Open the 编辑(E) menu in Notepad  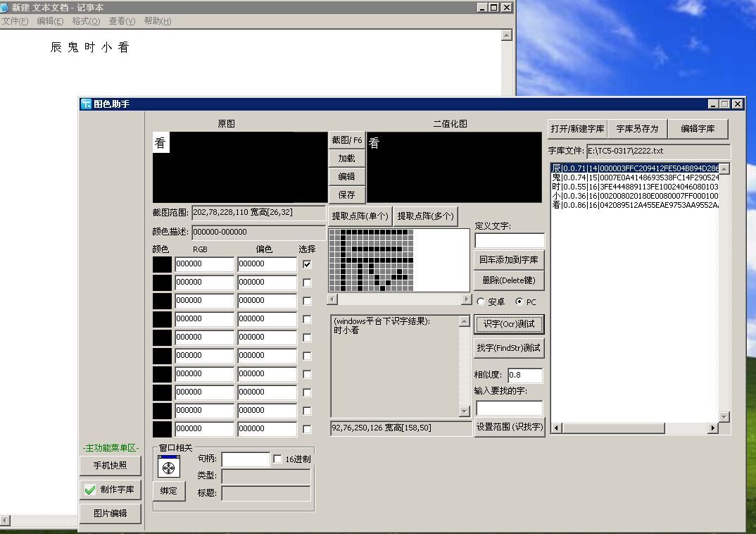point(50,20)
